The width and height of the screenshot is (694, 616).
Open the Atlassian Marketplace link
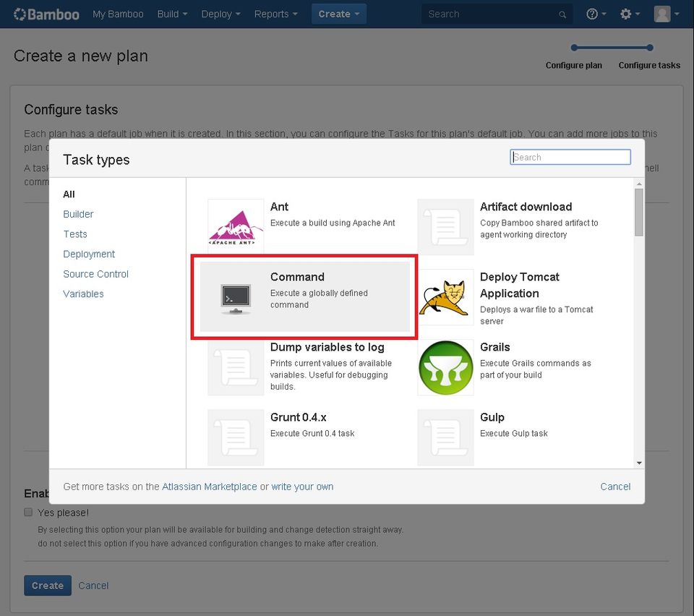210,487
